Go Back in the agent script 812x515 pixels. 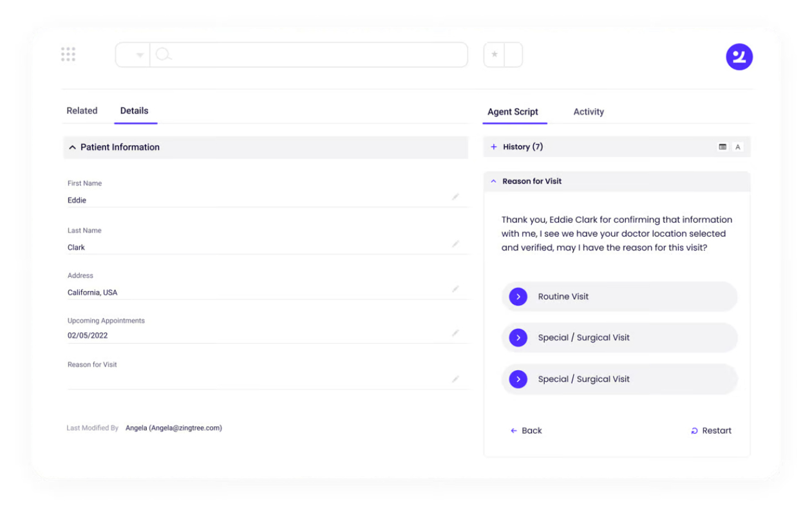click(526, 431)
